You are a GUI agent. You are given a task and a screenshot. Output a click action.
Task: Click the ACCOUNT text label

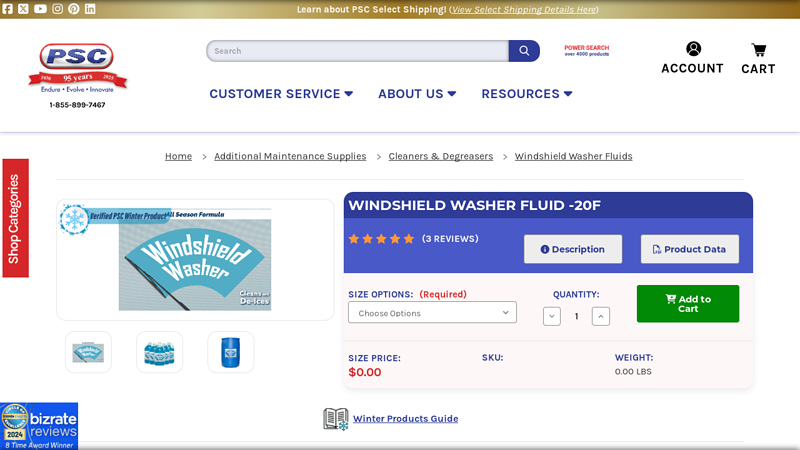coord(692,68)
